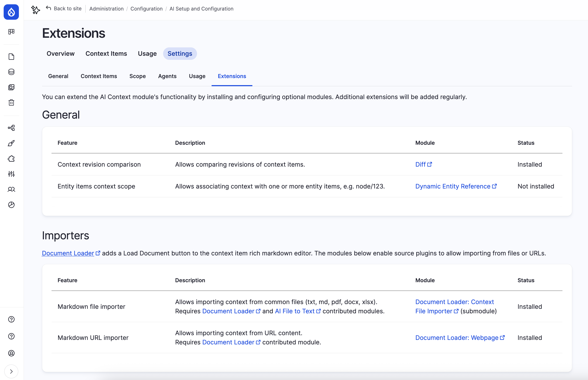This screenshot has width=588, height=380.
Task: Switch to the Context Items primary tab
Action: tap(106, 54)
